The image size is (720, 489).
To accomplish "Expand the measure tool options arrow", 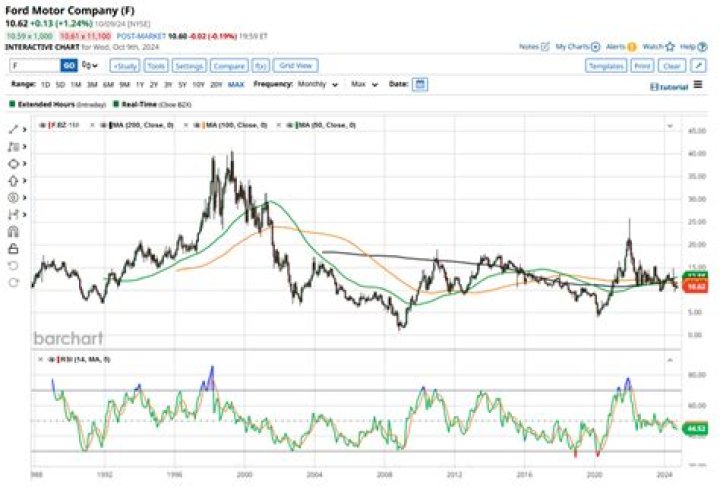I will point(24,214).
